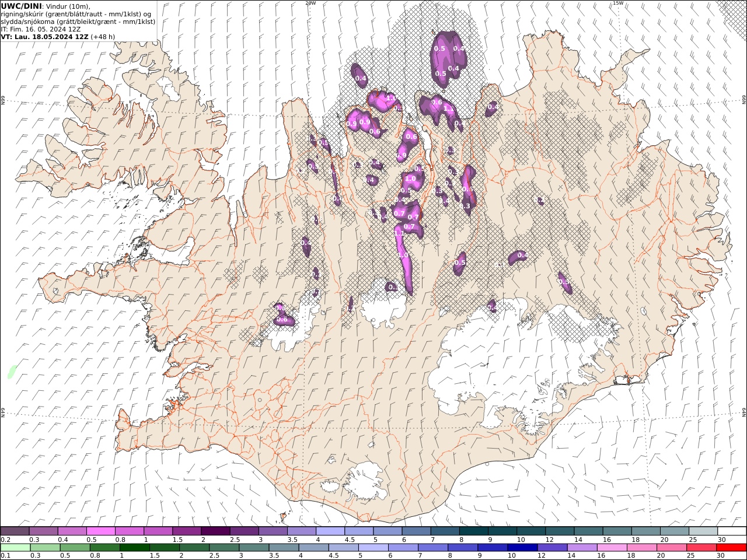Select the darkest purple 2 swatch, upper legend
The image size is (747, 560).
click(215, 531)
